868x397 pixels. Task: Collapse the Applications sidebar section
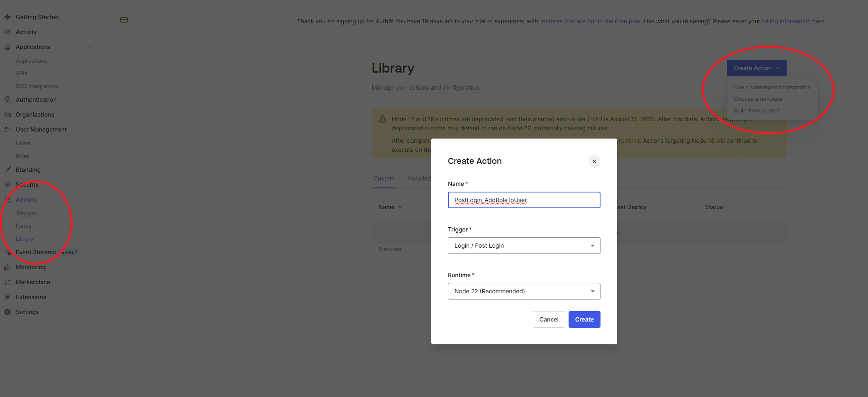click(x=90, y=47)
